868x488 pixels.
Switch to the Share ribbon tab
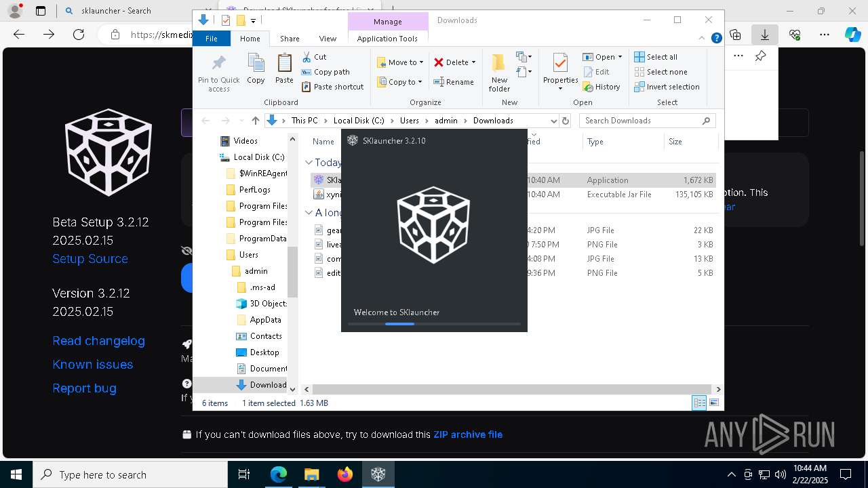pyautogui.click(x=290, y=39)
